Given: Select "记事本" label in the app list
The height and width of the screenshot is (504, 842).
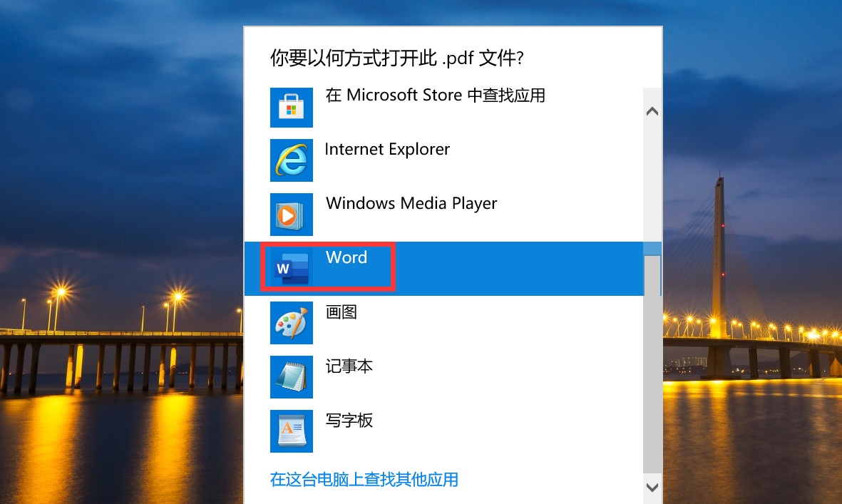Looking at the screenshot, I should [x=349, y=366].
